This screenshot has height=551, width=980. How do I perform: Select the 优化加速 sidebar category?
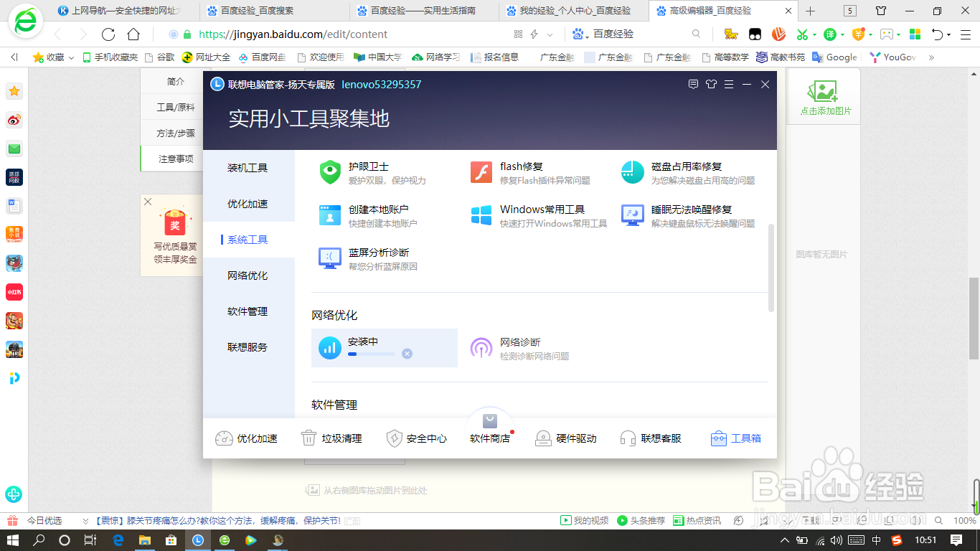click(x=248, y=204)
